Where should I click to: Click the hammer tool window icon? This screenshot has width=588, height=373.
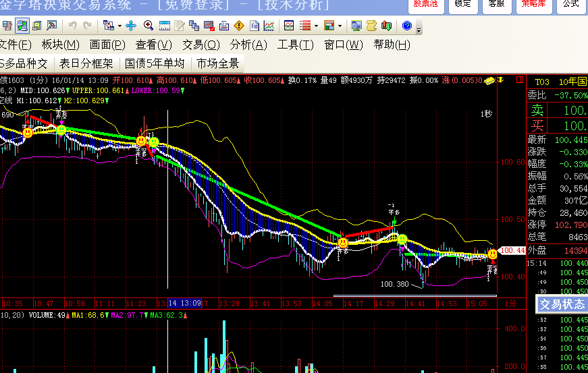click(51, 26)
